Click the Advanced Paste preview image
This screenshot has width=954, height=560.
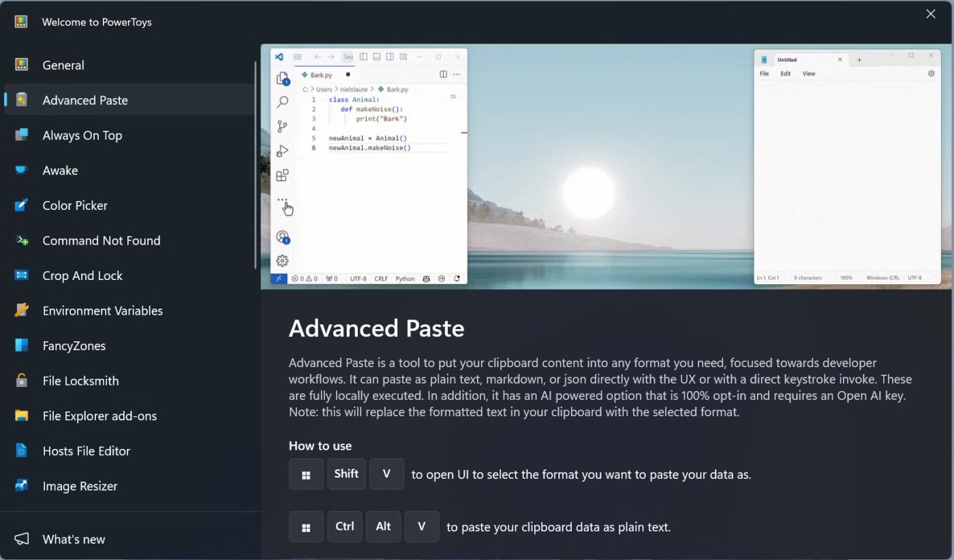pos(606,167)
